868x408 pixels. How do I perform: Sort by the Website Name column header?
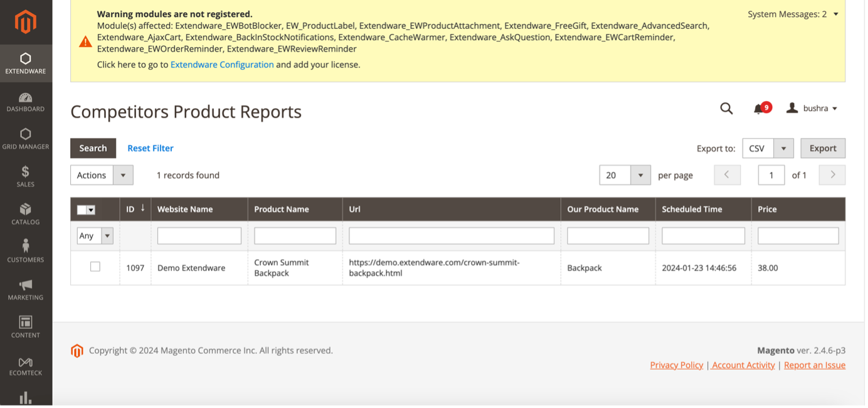point(199,209)
